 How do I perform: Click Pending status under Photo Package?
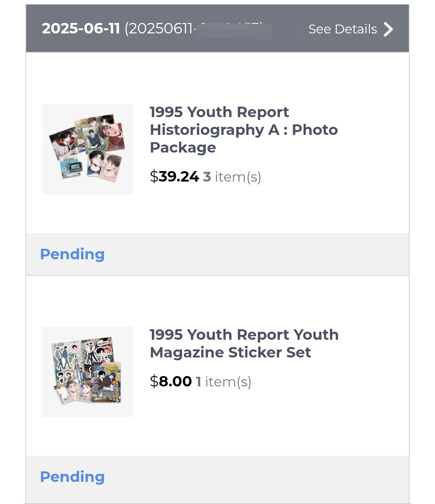click(x=72, y=254)
